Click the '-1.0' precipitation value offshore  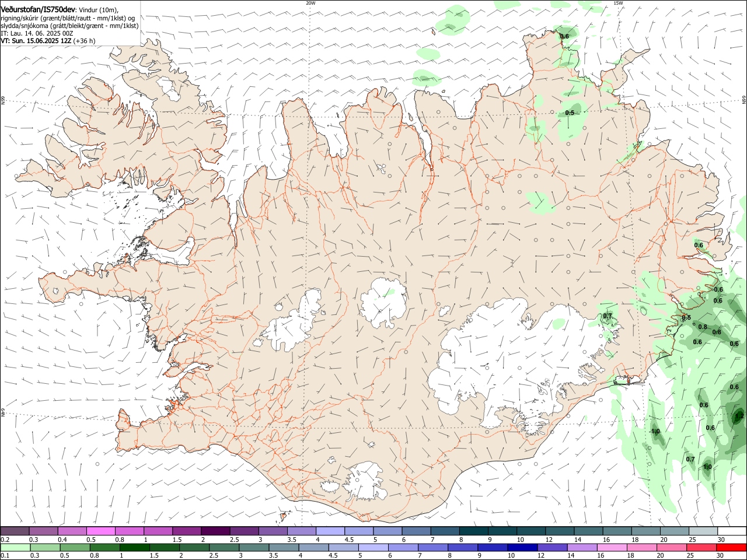[x=654, y=432]
